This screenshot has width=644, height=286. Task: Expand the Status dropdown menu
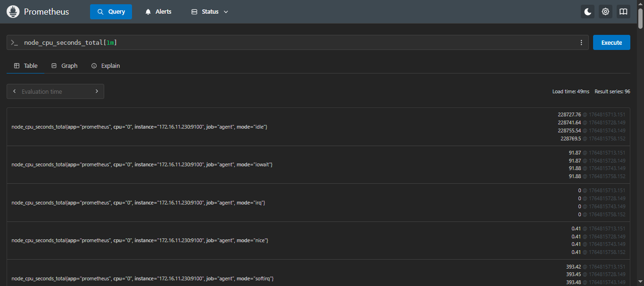pyautogui.click(x=210, y=12)
